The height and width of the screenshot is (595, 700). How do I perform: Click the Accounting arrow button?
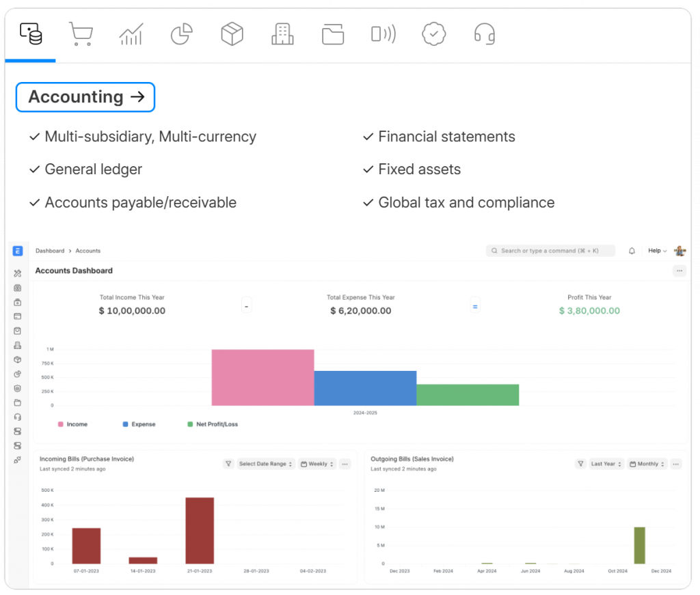click(85, 97)
